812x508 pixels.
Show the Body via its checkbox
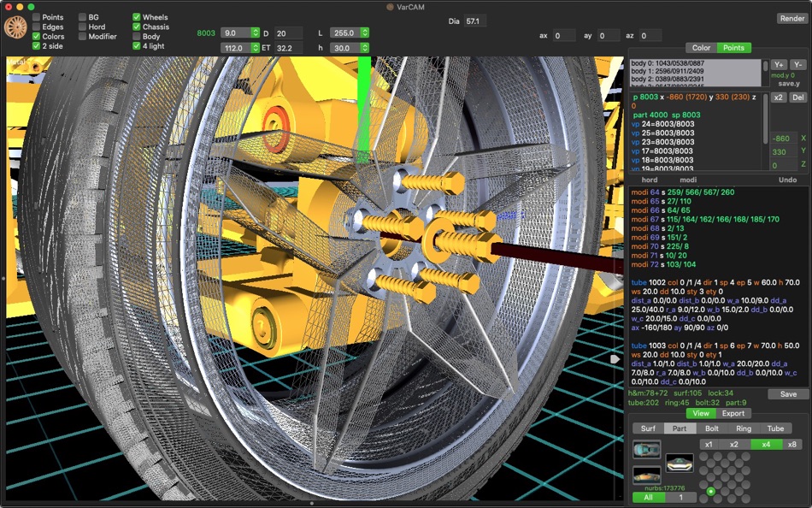pyautogui.click(x=137, y=36)
